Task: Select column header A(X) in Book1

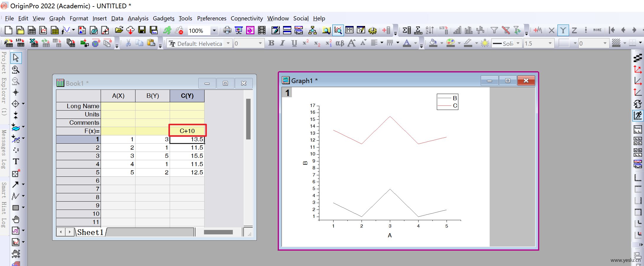Action: point(118,96)
